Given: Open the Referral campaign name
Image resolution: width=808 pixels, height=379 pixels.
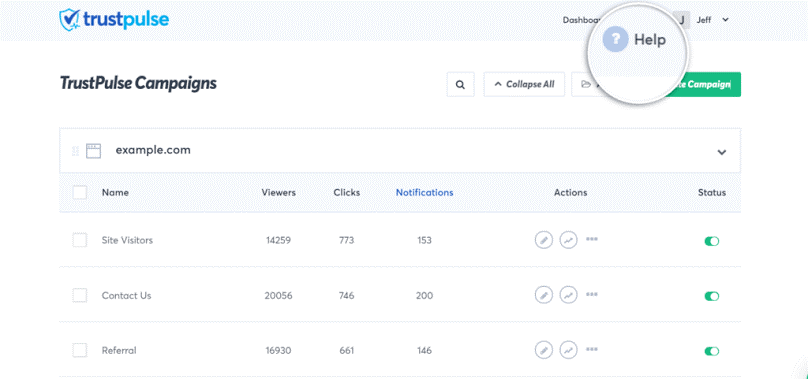Looking at the screenshot, I should 119,351.
